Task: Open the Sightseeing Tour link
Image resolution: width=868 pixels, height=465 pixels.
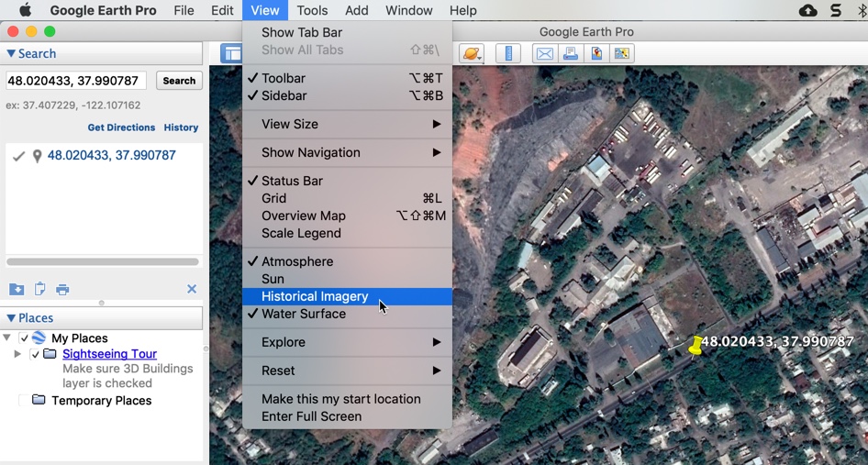Action: 109,354
